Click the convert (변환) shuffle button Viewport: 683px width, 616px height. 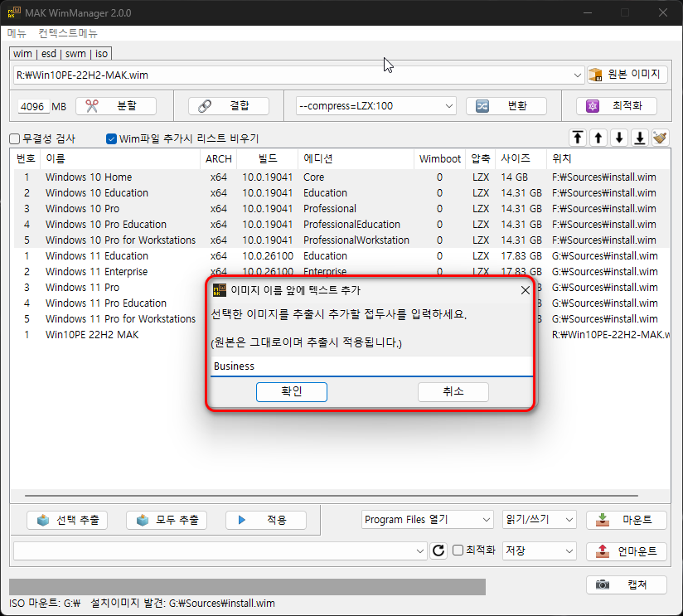(506, 106)
